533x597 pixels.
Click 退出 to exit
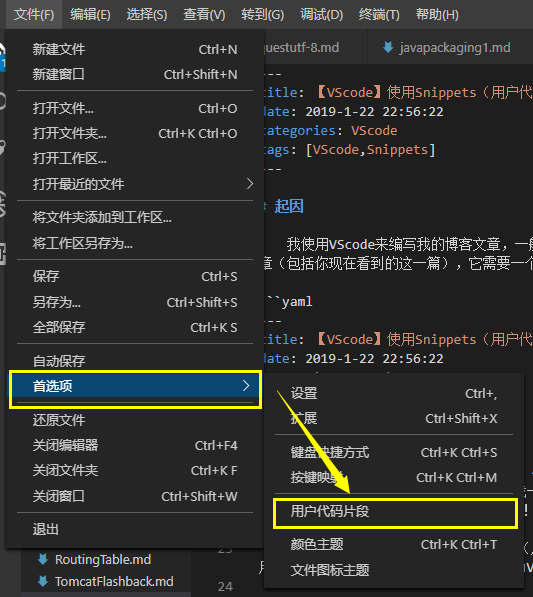click(x=135, y=529)
